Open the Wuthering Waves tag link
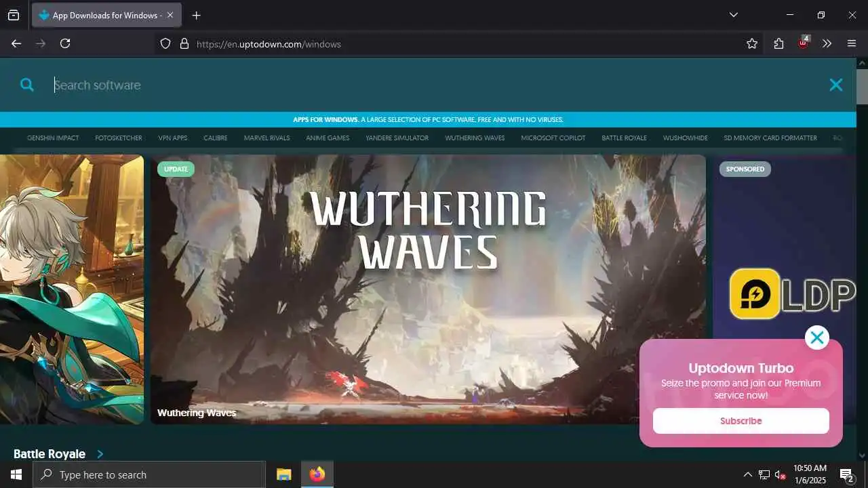The image size is (868, 488). [475, 138]
